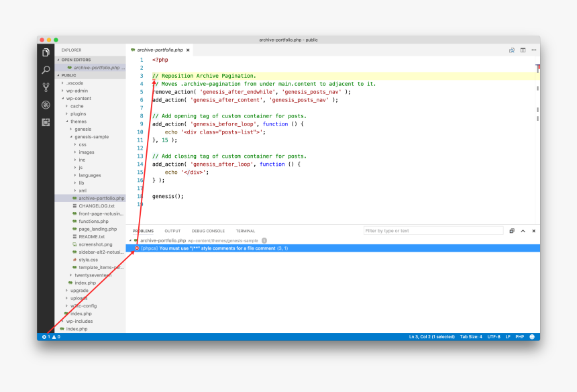The width and height of the screenshot is (577, 392).
Task: Change encoding via UTF-8 status item
Action: pyautogui.click(x=493, y=337)
